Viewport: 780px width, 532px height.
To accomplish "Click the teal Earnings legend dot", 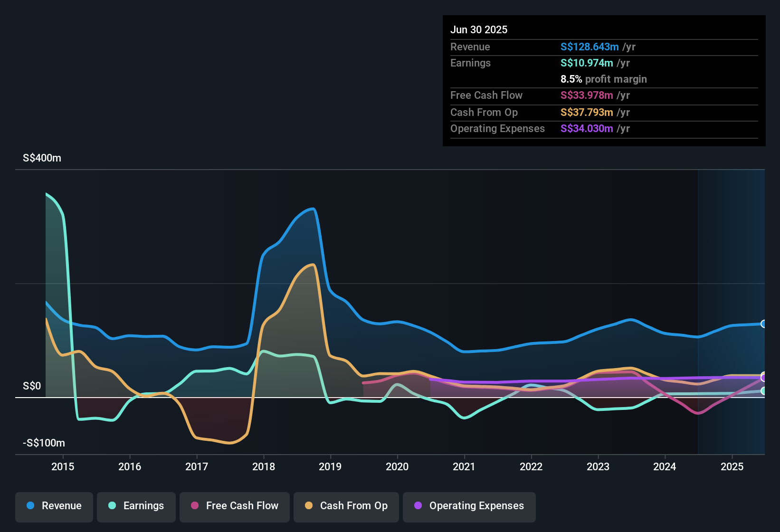I will coord(112,505).
